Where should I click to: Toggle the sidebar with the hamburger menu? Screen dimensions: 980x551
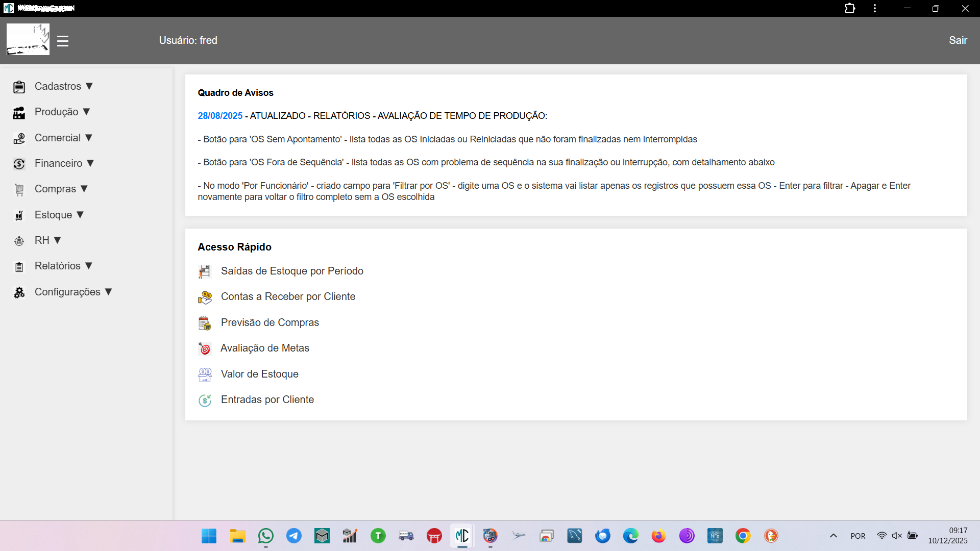point(62,41)
